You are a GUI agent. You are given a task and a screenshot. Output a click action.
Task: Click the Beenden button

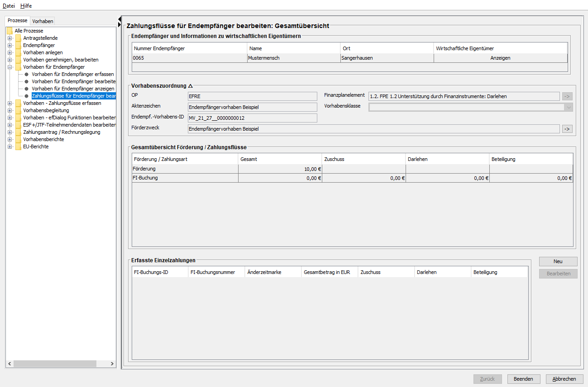coord(523,379)
